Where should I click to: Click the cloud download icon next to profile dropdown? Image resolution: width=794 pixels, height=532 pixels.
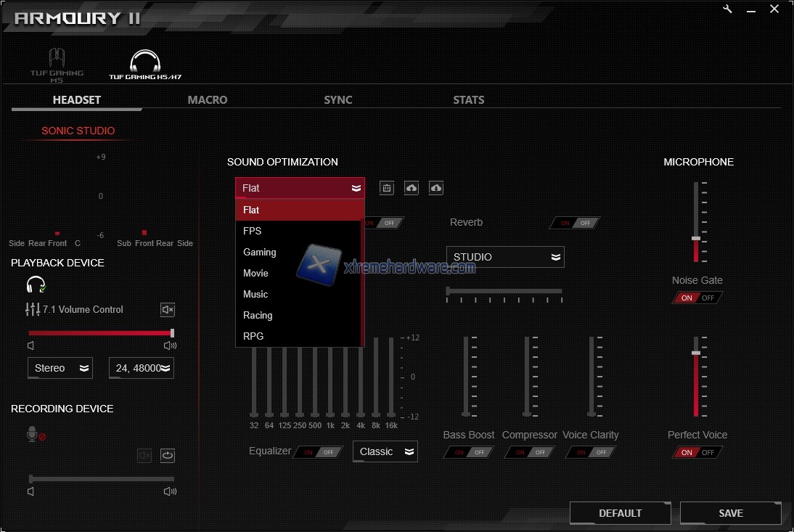(x=436, y=188)
